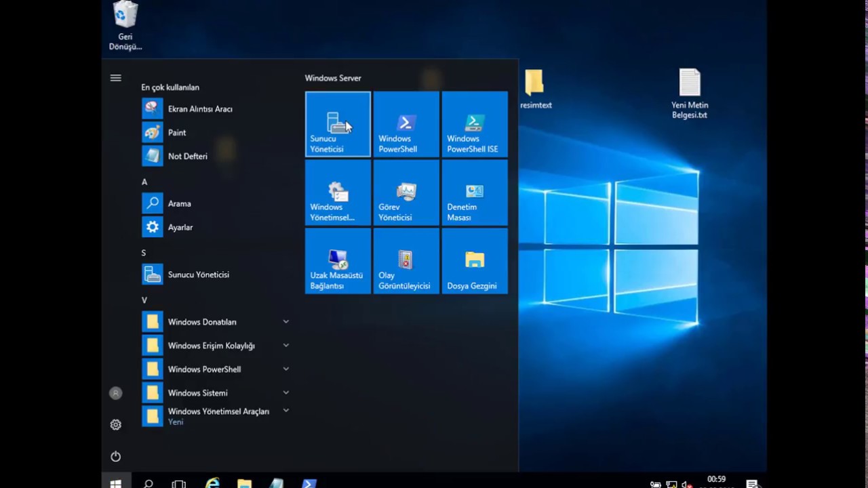The width and height of the screenshot is (868, 488).
Task: Select the Geri Dönüşüm desktop icon
Action: [x=125, y=26]
